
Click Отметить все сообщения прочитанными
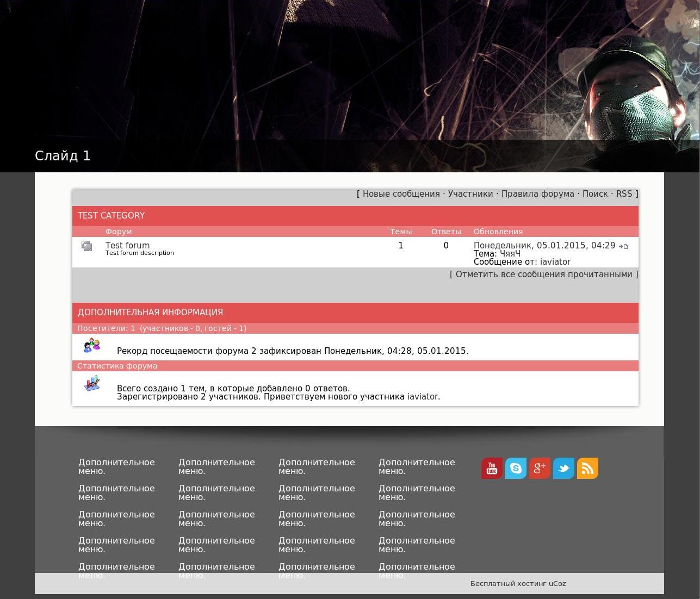coord(544,274)
